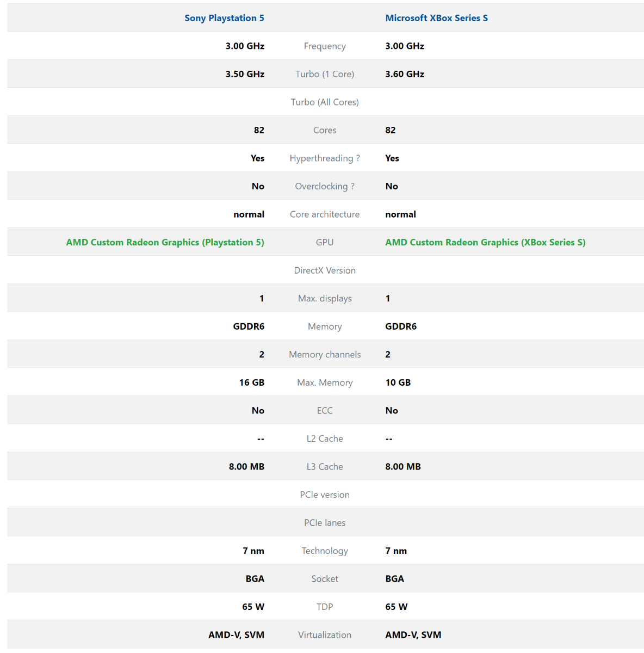Select the Overclocking ? label
Screen dimensions: 644x653
click(325, 186)
